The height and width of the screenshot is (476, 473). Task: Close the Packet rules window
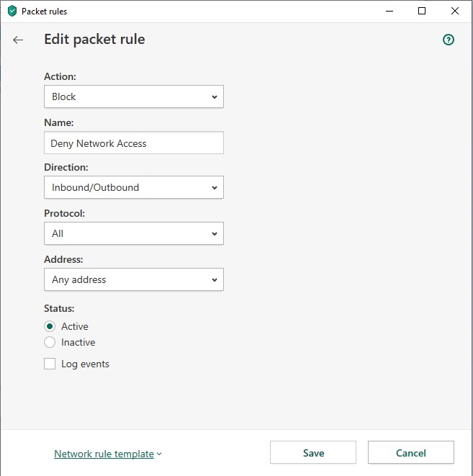[x=455, y=12]
